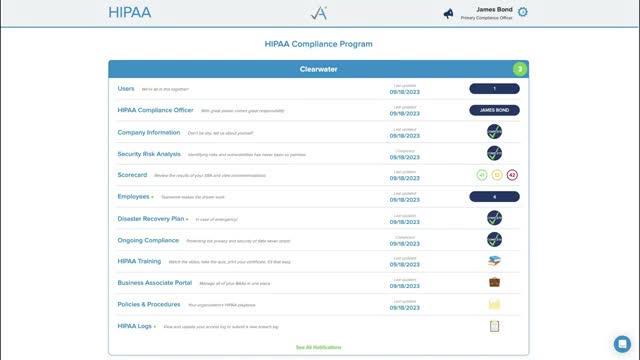Open Security Risk Analysis section

(x=149, y=154)
